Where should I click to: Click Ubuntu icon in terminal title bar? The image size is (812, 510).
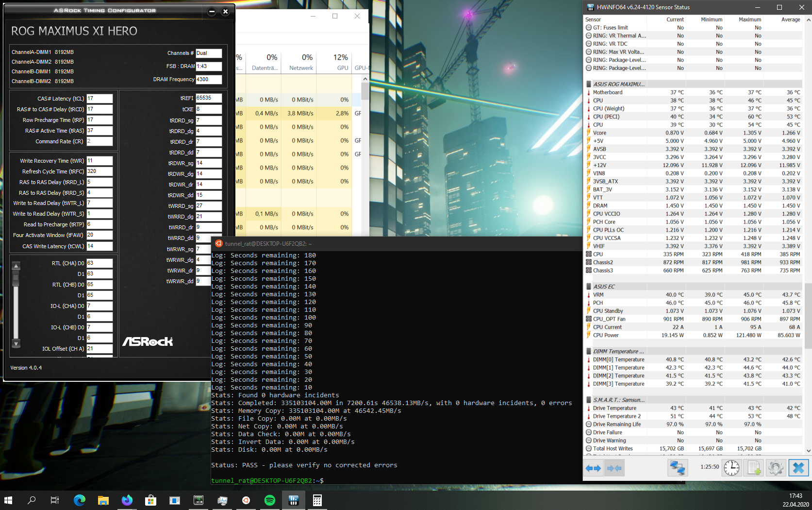219,243
